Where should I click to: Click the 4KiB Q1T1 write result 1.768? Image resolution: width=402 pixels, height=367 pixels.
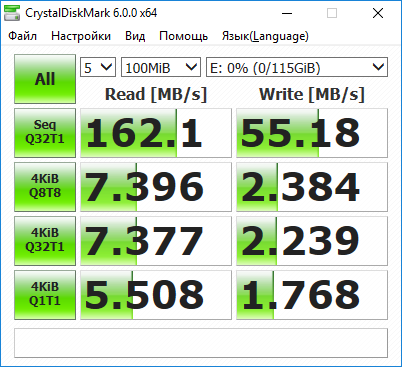(x=312, y=295)
